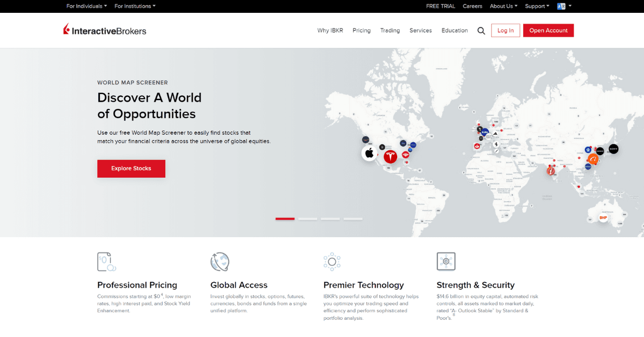Open the Support dropdown menu
This screenshot has width=644, height=337.
(x=537, y=6)
